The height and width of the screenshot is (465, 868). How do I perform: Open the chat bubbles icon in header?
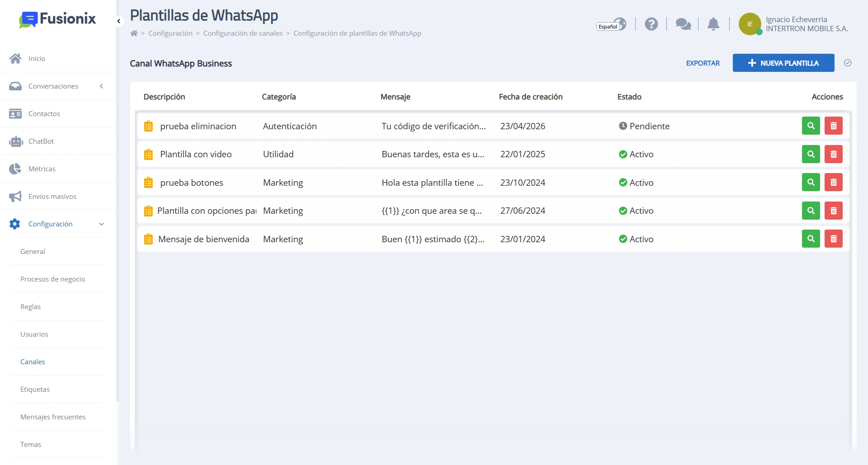point(683,24)
